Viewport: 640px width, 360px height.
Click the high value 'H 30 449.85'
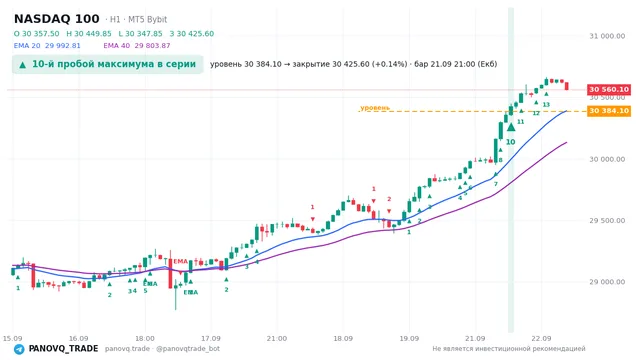(x=89, y=33)
